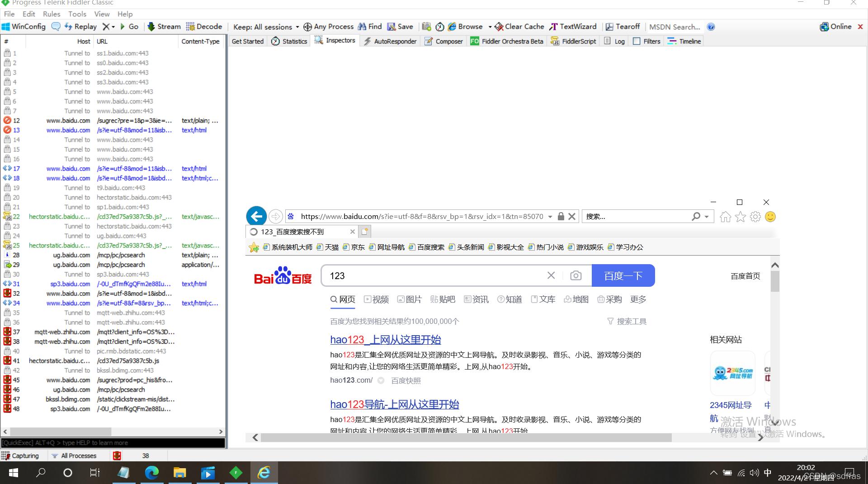Screen dimensions: 868x484
Task: Open Windows Start menu
Action: [14, 473]
